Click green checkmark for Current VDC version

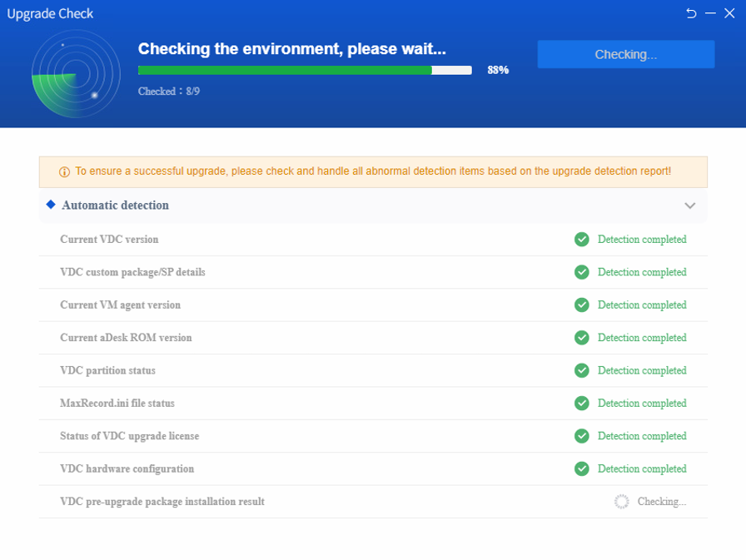tap(581, 239)
